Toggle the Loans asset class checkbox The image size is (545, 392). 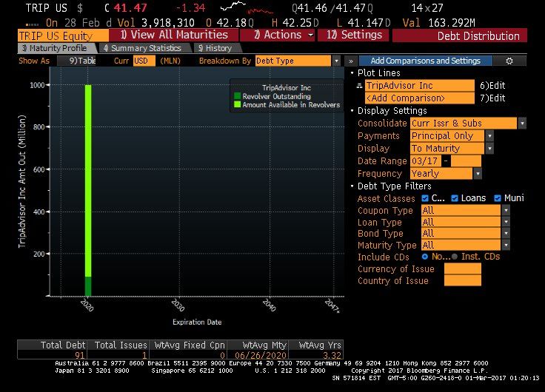[454, 198]
